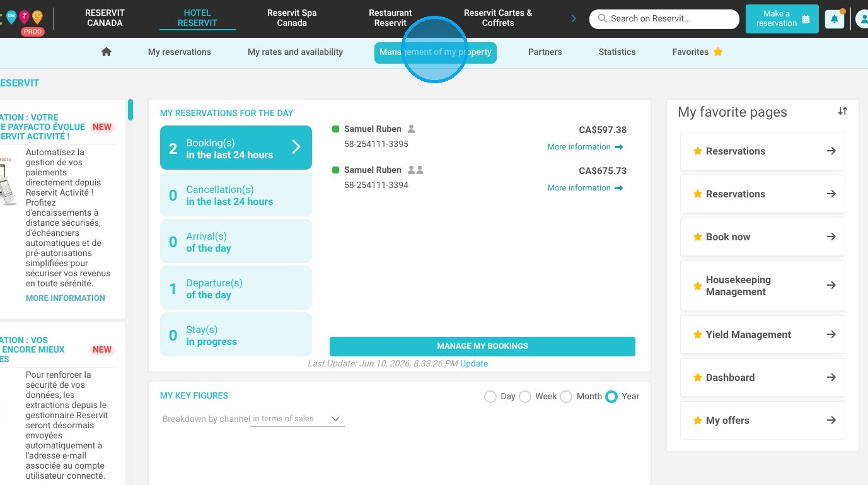Image resolution: width=868 pixels, height=485 pixels.
Task: Click two guests icon for booking 3394
Action: tap(415, 170)
